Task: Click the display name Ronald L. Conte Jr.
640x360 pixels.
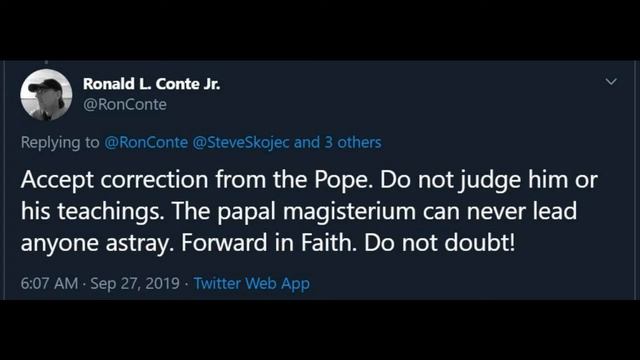Action: [151, 84]
